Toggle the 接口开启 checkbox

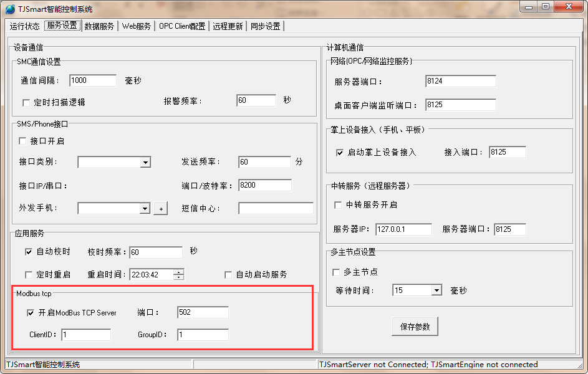point(23,141)
